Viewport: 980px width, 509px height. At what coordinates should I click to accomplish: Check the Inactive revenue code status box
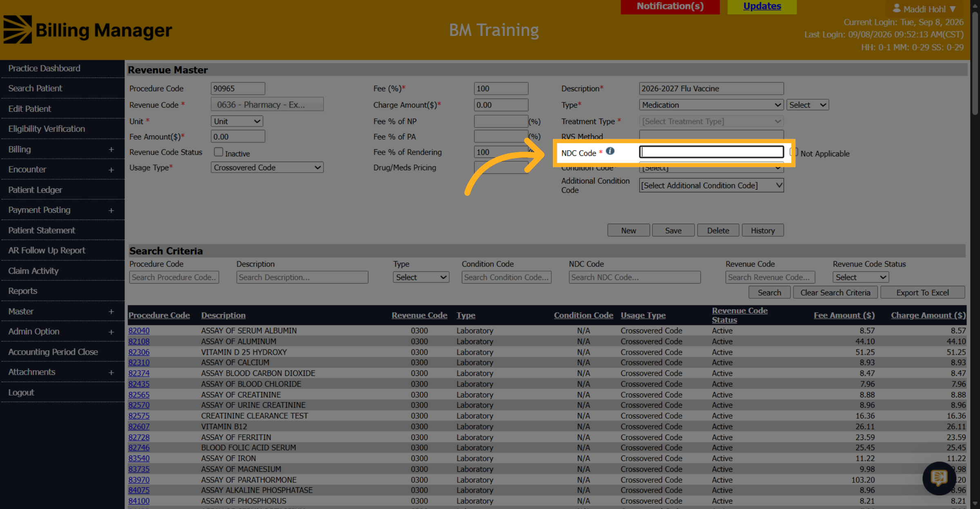[x=218, y=152]
